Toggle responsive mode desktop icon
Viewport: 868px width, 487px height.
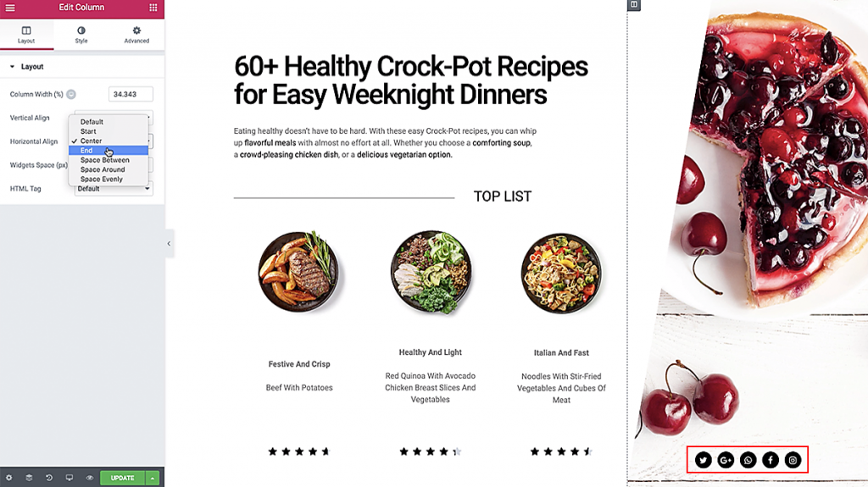[70, 478]
